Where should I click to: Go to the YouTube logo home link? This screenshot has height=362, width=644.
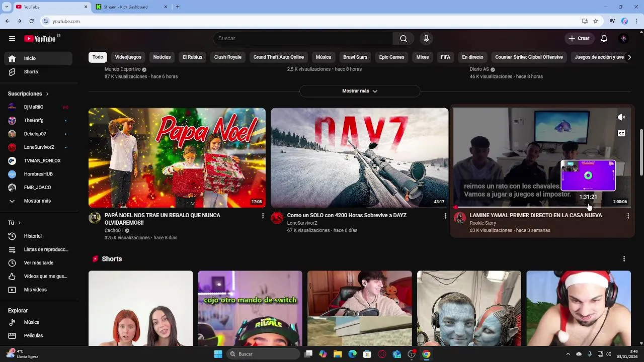[x=40, y=39]
